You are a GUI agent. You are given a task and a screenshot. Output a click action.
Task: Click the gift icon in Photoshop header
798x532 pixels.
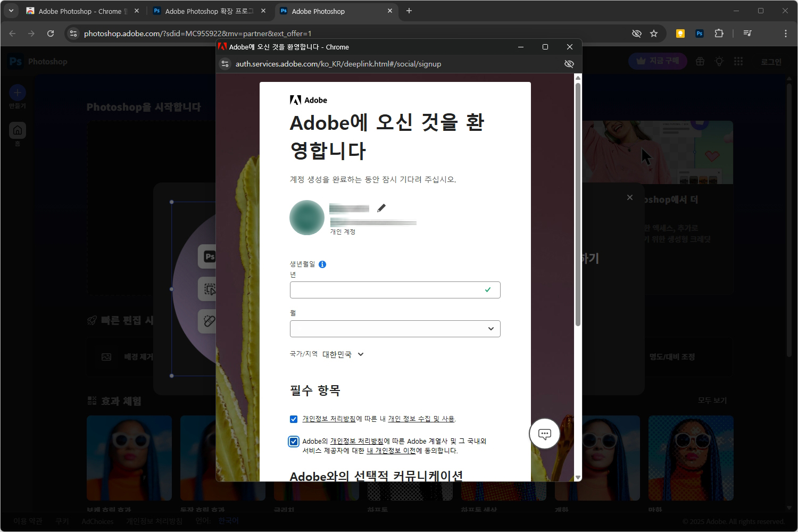(x=700, y=62)
